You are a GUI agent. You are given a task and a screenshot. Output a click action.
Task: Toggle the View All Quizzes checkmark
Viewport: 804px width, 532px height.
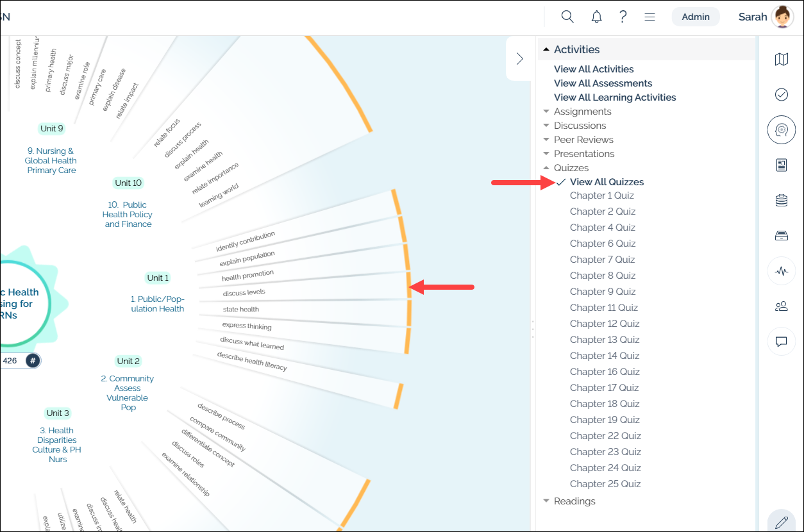562,182
